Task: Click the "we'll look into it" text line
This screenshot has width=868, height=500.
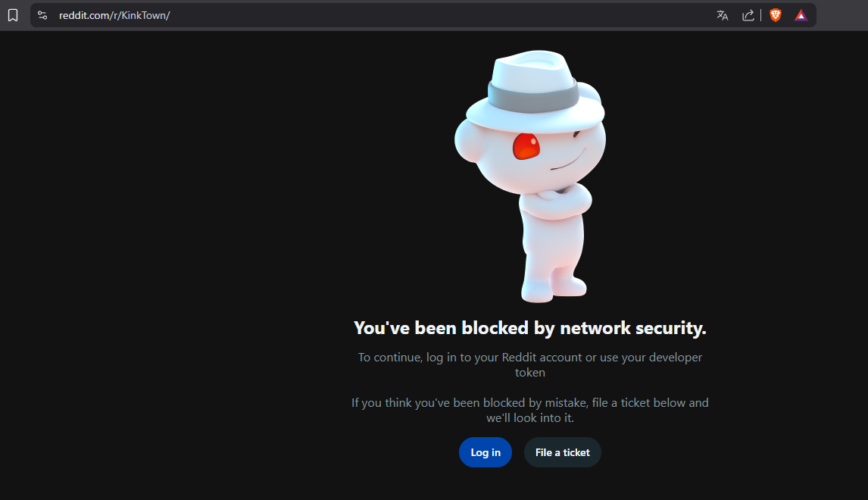Action: point(529,417)
